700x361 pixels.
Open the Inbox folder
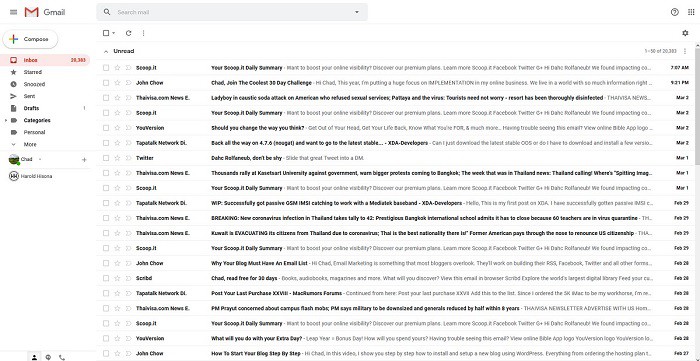tap(45, 60)
